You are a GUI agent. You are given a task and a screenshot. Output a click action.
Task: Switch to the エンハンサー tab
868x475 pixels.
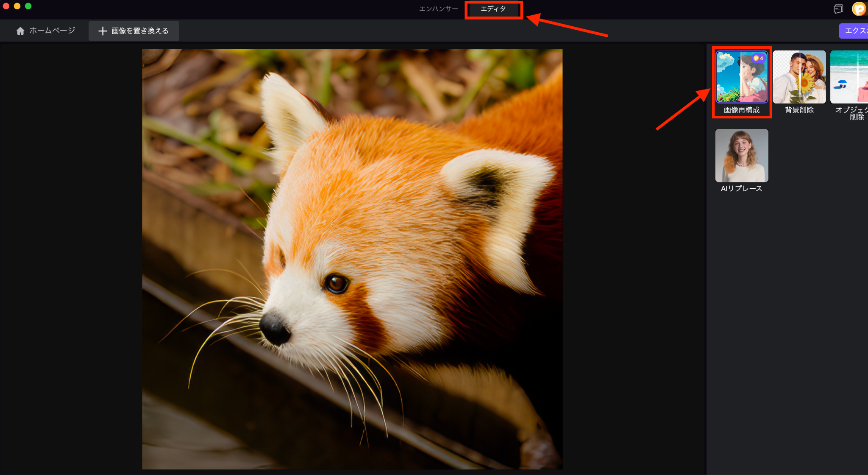[x=438, y=9]
